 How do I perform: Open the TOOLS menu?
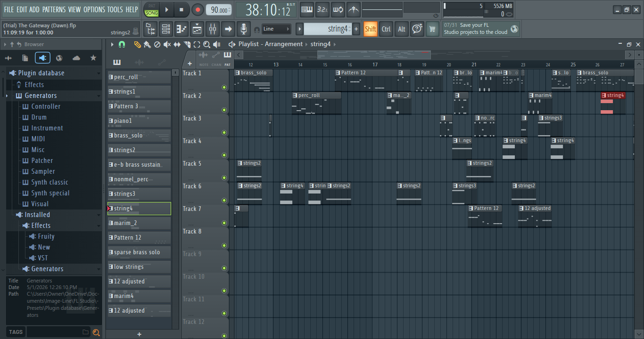115,9
